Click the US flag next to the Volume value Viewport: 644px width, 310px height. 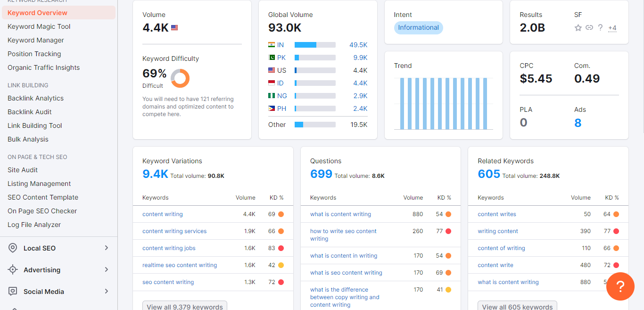point(173,27)
